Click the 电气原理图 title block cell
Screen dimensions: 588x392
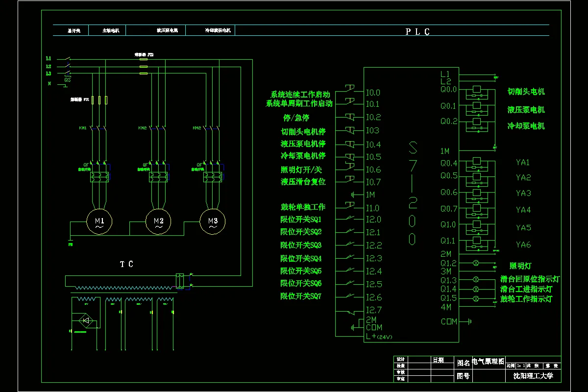point(488,362)
